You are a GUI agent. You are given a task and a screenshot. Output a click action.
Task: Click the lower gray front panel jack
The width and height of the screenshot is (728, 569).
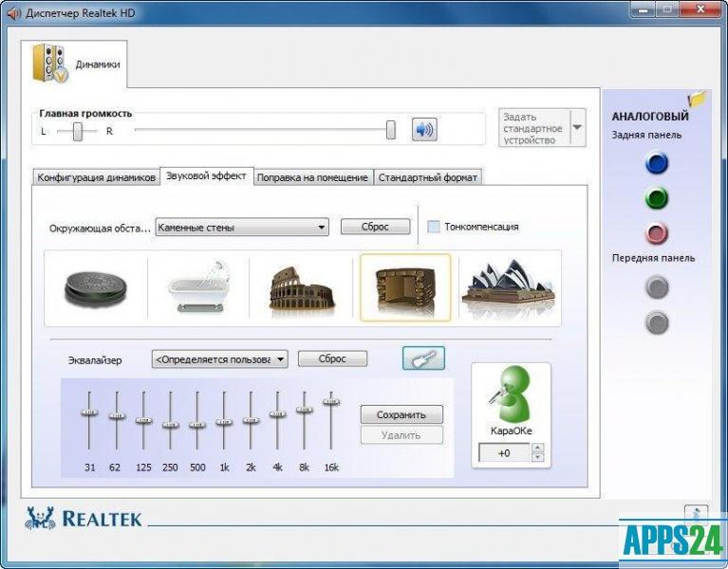(x=658, y=322)
